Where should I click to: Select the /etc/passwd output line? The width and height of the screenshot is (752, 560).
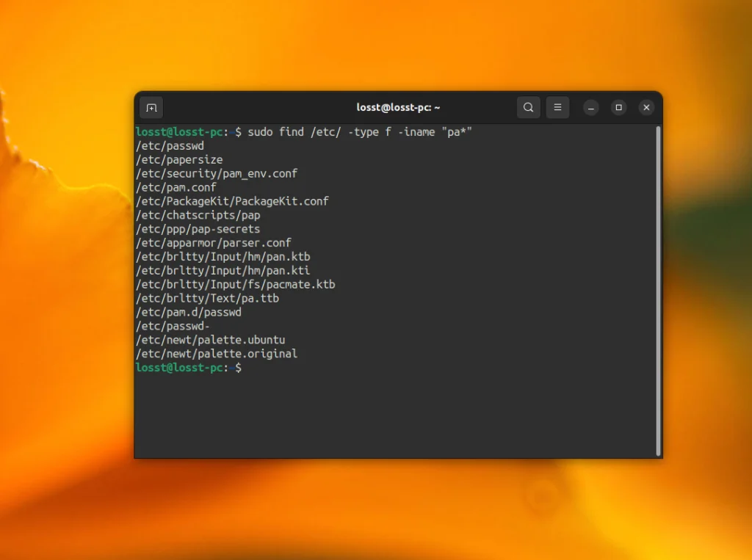pos(170,146)
